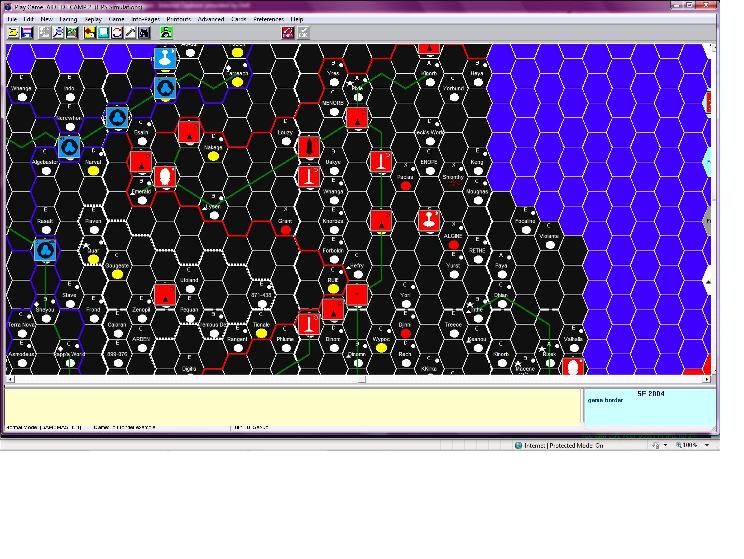Open the Cards menu
Viewport: 744px width, 559px height.
(239, 19)
